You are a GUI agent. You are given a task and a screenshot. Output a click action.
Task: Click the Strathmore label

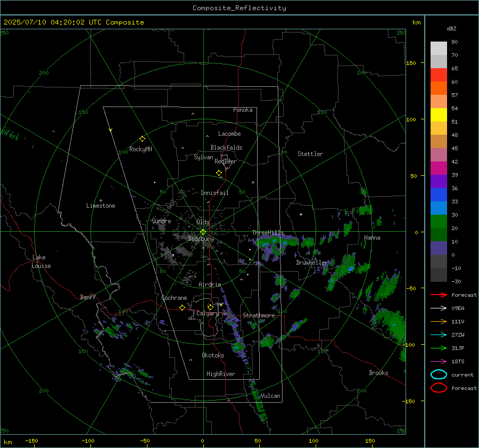pos(259,315)
